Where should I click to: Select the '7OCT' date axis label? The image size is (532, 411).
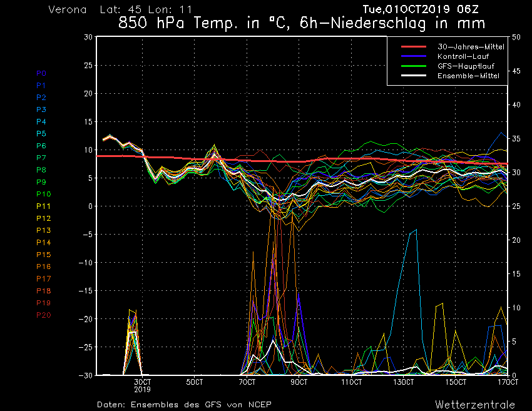247,382
